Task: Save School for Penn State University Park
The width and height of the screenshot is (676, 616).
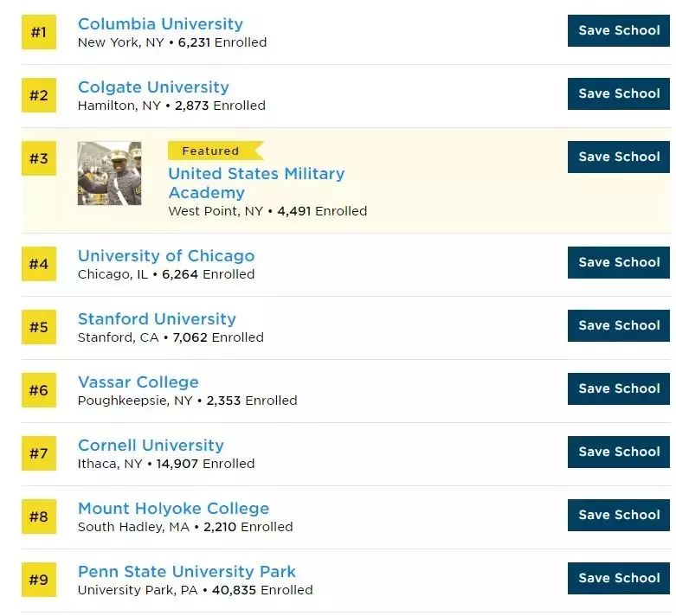Action: 618,578
